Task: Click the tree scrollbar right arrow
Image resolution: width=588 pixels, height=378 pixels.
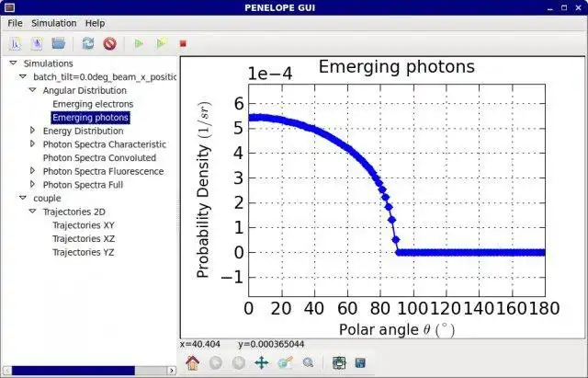Action: pyautogui.click(x=172, y=371)
